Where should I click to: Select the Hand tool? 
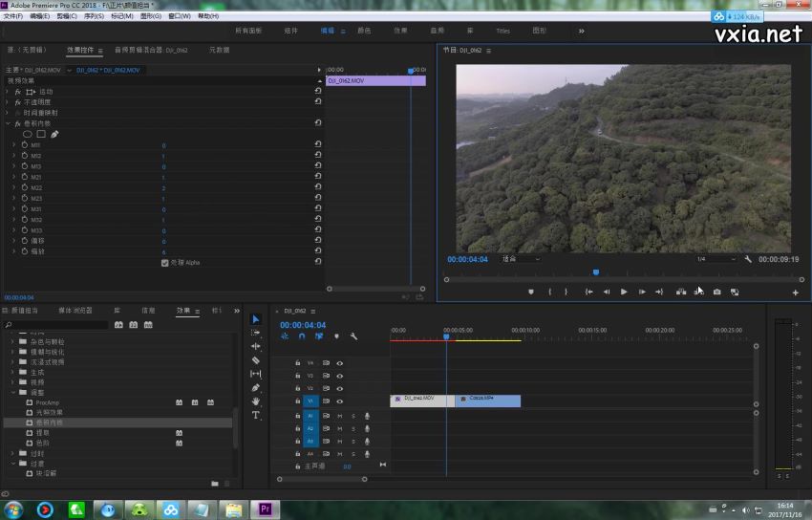(x=256, y=401)
